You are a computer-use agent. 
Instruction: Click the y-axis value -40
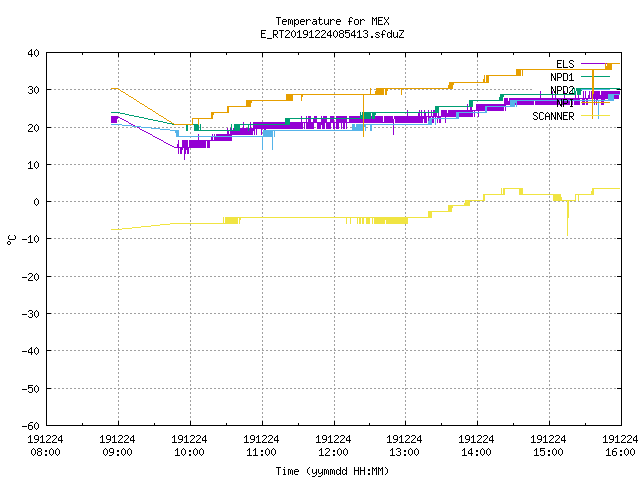point(31,351)
